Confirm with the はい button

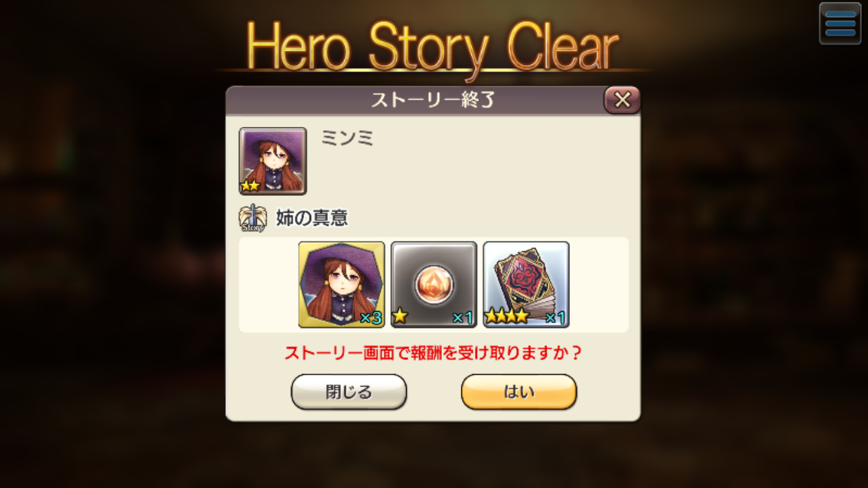[x=519, y=392]
